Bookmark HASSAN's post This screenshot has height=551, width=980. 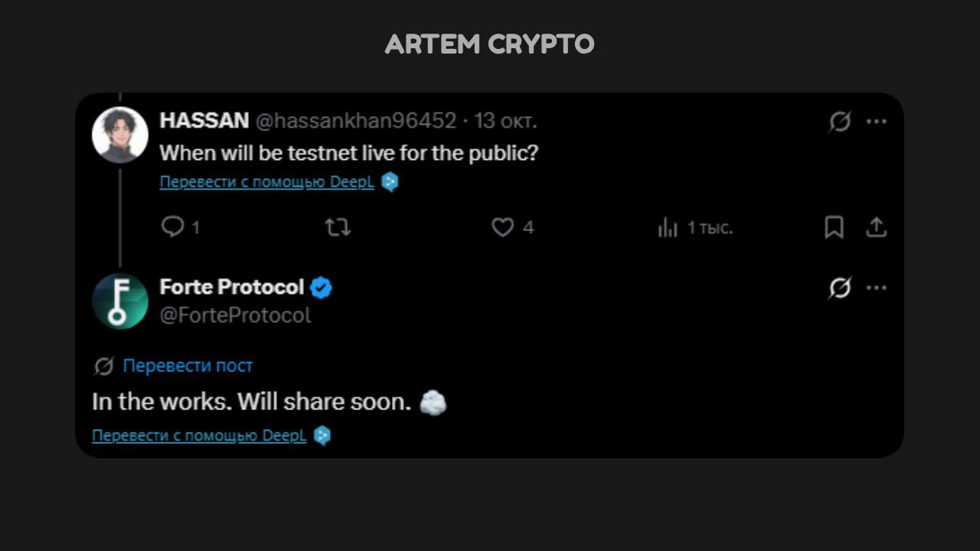coord(834,227)
